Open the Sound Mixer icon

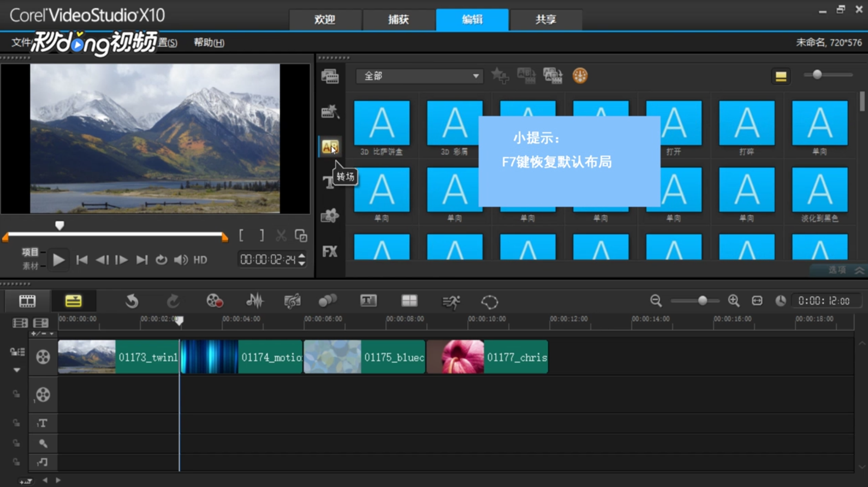tap(254, 301)
